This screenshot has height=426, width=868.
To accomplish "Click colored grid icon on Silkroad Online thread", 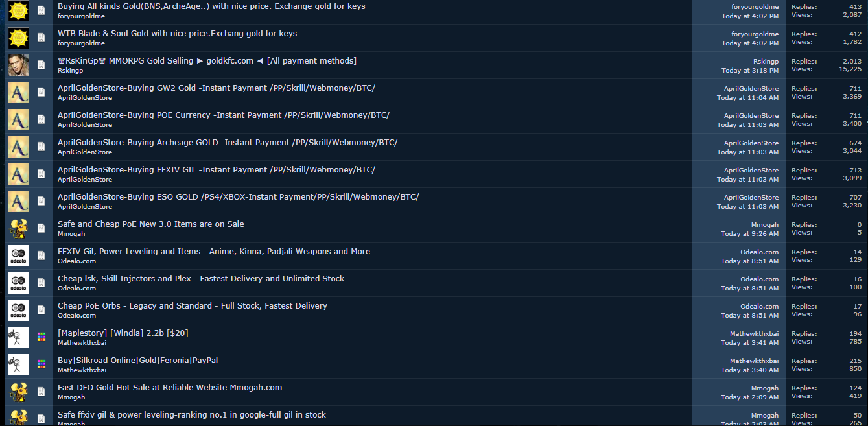I will (41, 364).
